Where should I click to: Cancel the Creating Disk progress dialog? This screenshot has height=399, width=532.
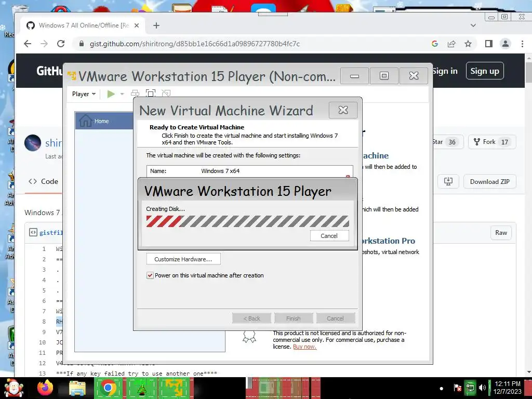329,236
